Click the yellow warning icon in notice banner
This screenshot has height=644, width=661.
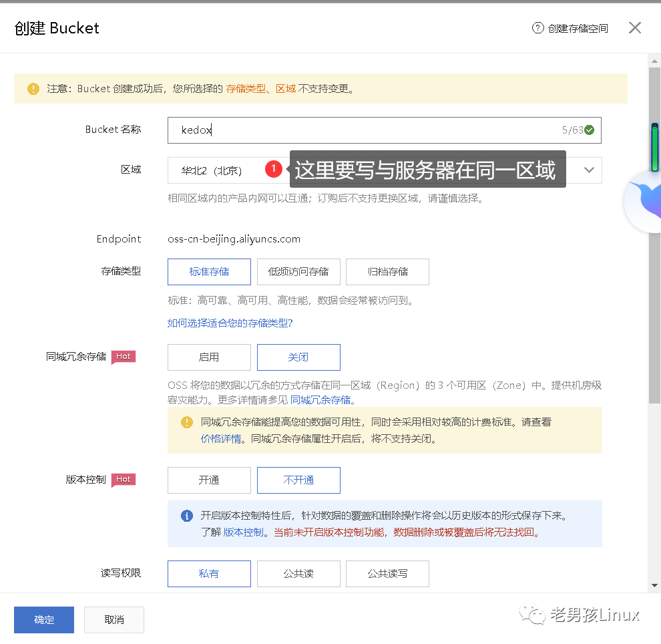click(x=33, y=89)
